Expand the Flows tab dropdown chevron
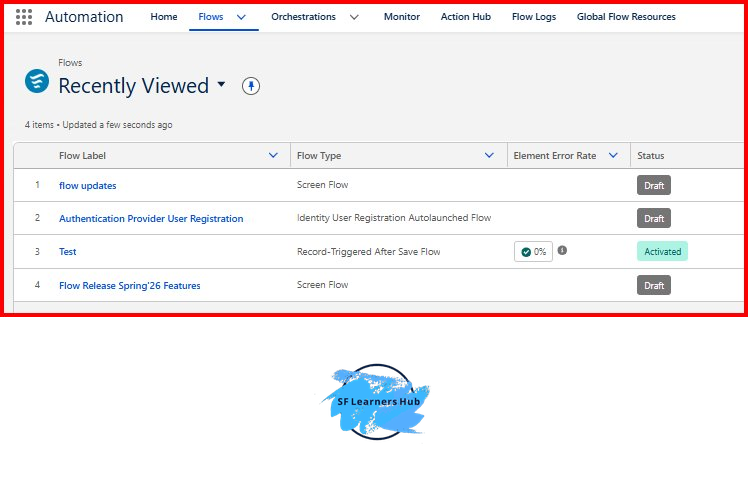This screenshot has width=748, height=487. tap(241, 17)
